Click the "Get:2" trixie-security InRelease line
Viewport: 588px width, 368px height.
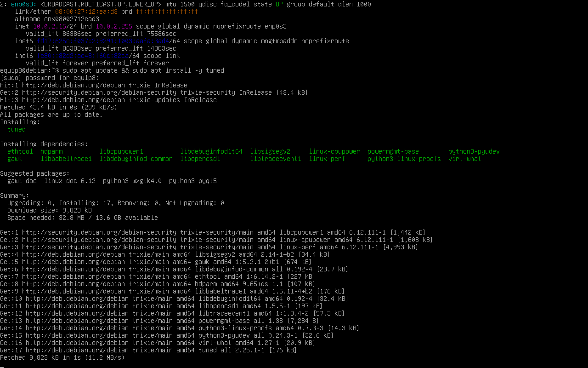pyautogui.click(x=154, y=92)
